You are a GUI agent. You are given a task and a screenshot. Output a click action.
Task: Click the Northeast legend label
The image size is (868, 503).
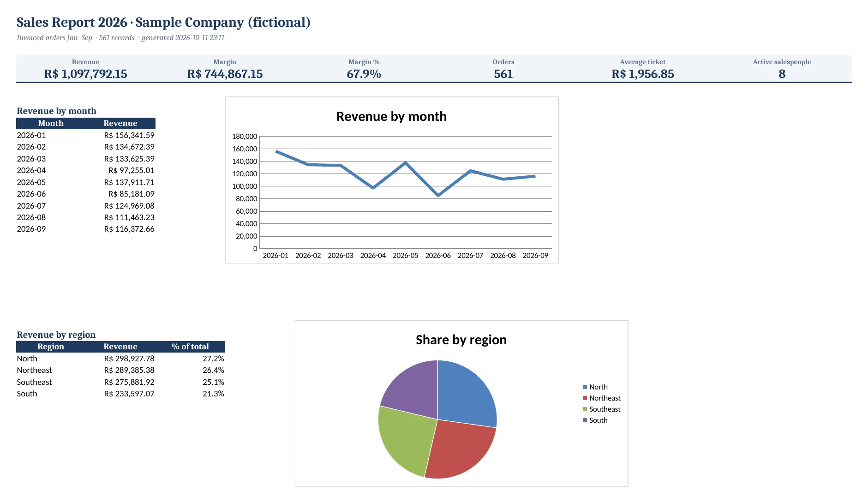[605, 398]
